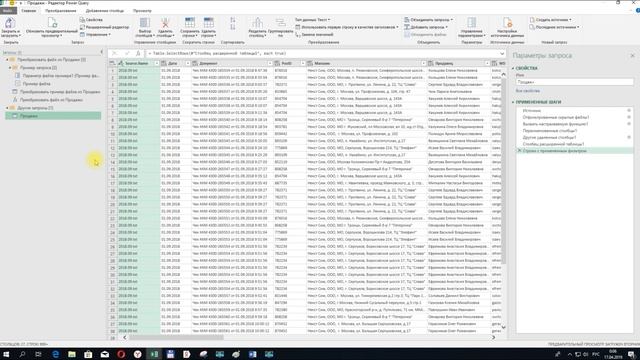640x360 pixels.
Task: Cancel formula with the X icon
Action: 115,53
